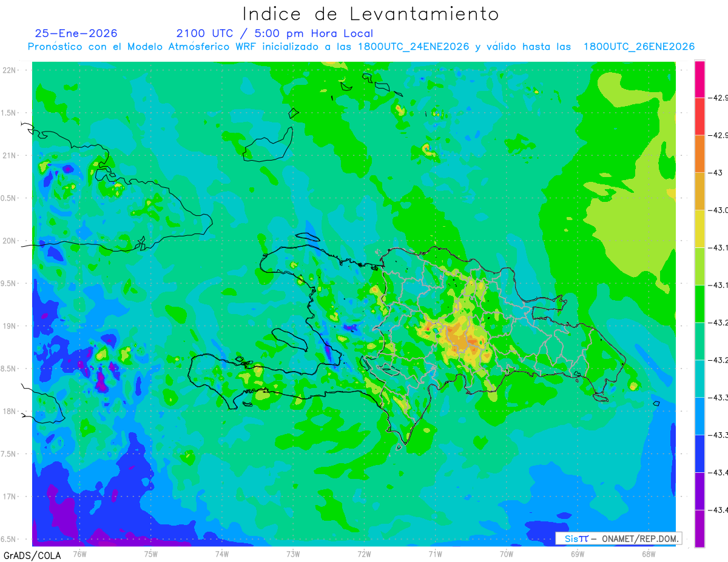Screen dimensions: 728x562
Task: Click the "-43.0" legend value
Action: tap(719, 210)
